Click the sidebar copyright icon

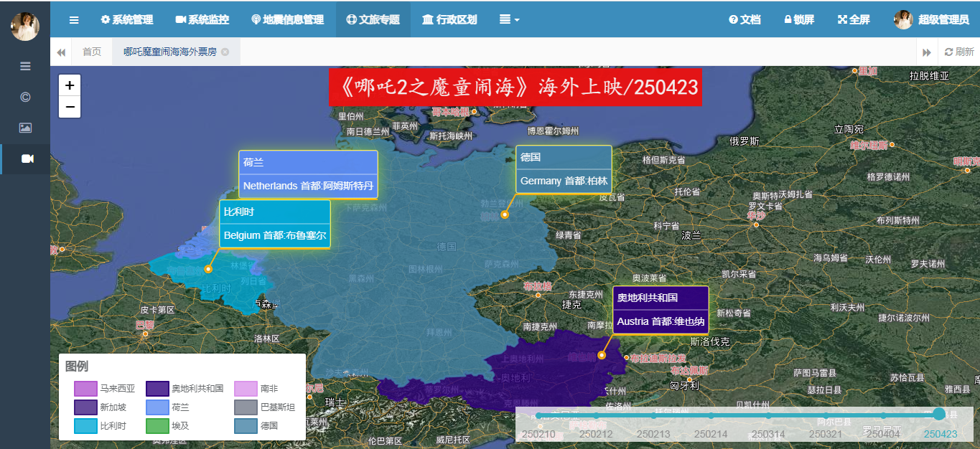coord(25,97)
